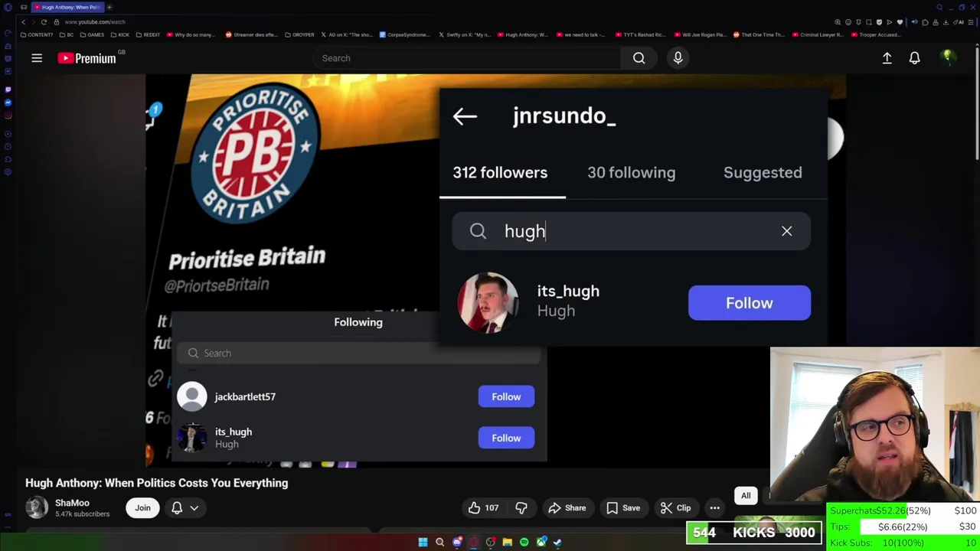Select the Hugh Anthony browser tab
Image resolution: width=980 pixels, height=551 pixels.
pyautogui.click(x=67, y=7)
